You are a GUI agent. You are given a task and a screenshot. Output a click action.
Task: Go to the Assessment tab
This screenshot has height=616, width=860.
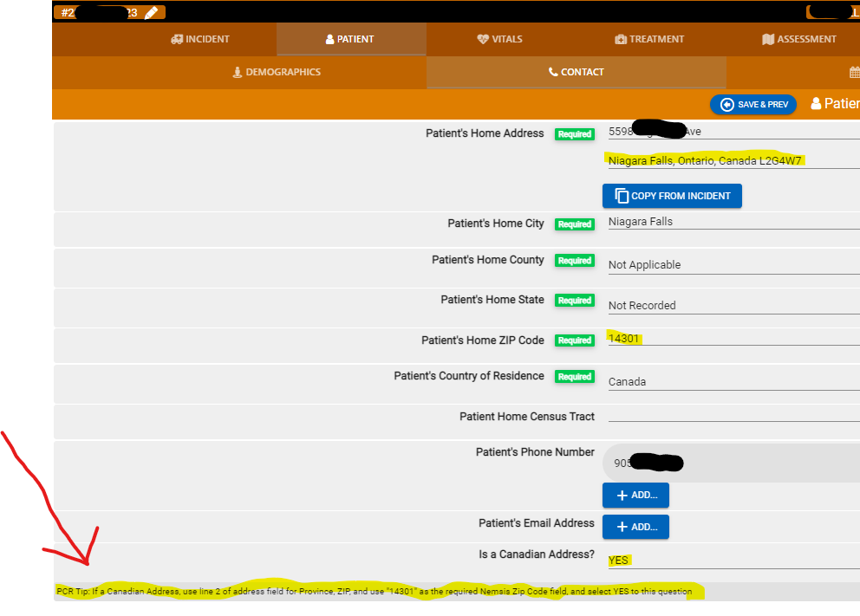[798, 39]
